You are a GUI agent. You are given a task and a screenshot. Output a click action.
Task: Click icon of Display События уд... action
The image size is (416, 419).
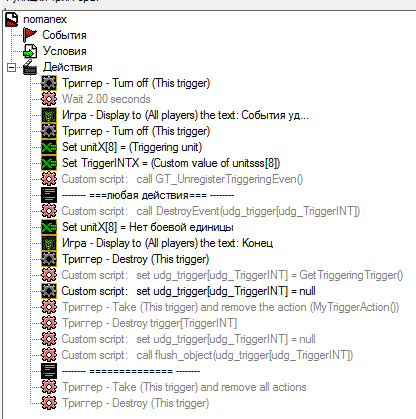[x=49, y=115]
